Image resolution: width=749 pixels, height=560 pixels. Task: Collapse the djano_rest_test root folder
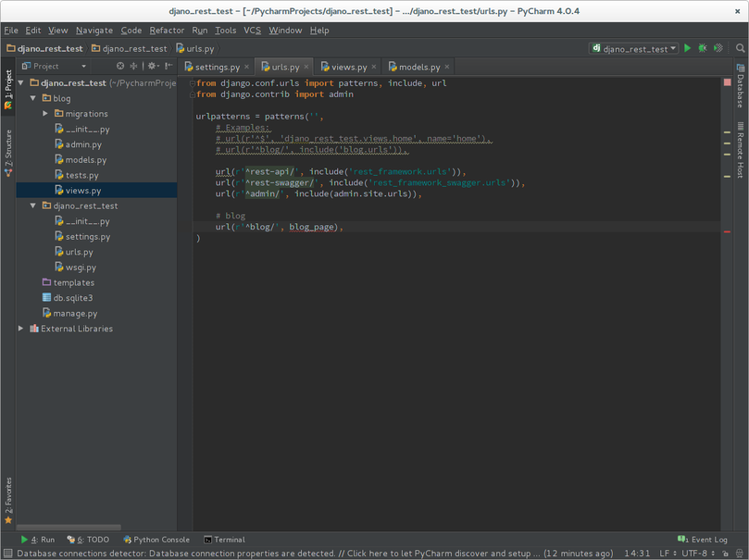pos(21,82)
